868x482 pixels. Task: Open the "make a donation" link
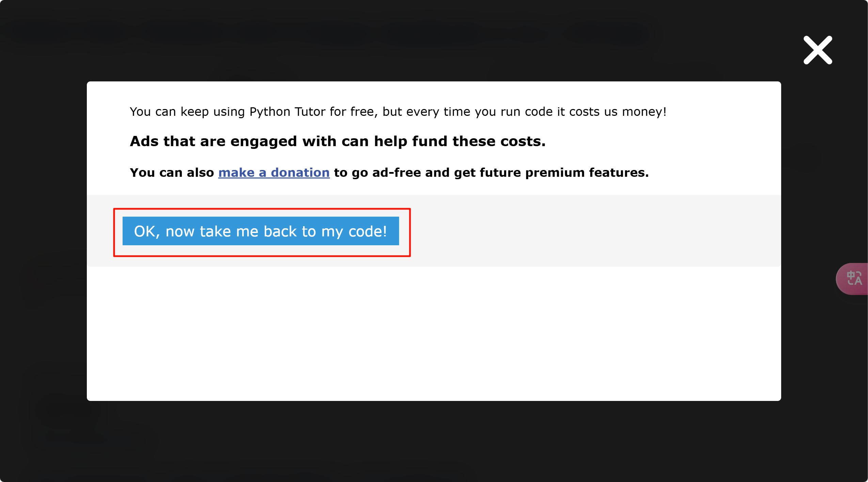[x=274, y=173]
